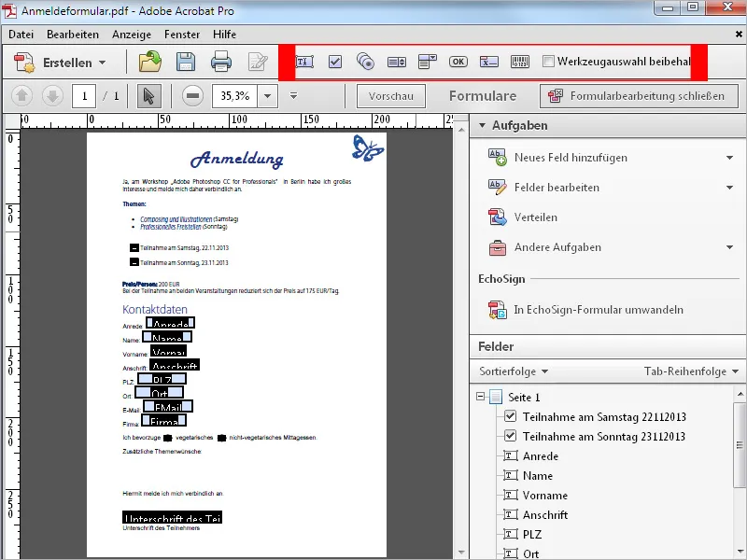The width and height of the screenshot is (747, 560).
Task: Open the Tab-Reihenfolge dropdown
Action: point(691,371)
